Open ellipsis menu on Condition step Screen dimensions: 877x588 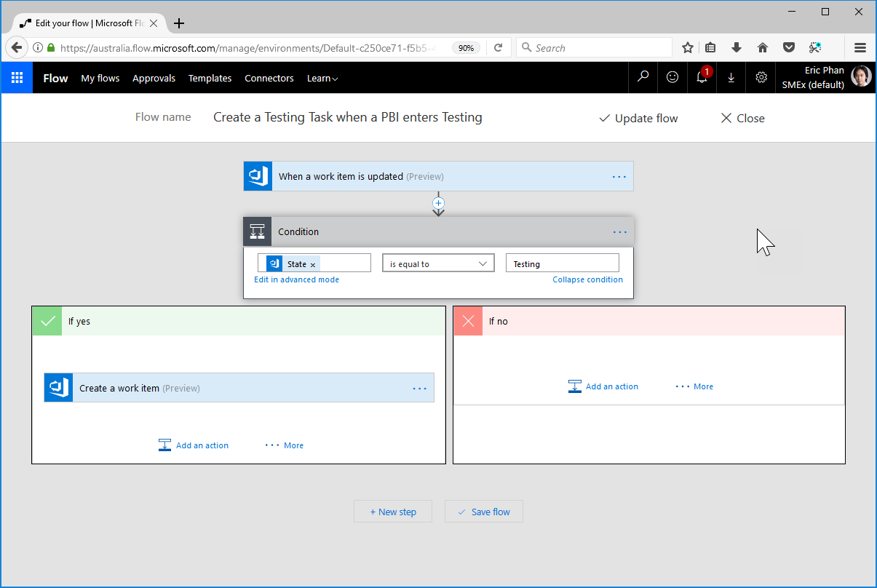619,232
